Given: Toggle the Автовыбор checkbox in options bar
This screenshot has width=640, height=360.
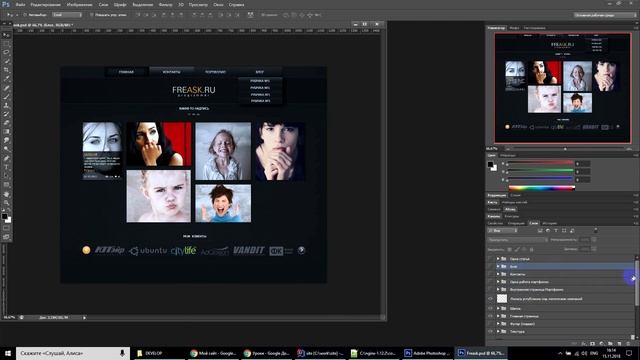Looking at the screenshot, I should pyautogui.click(x=25, y=15).
